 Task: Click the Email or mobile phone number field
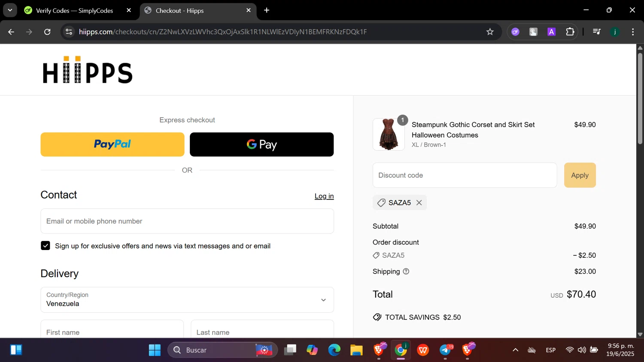187,221
